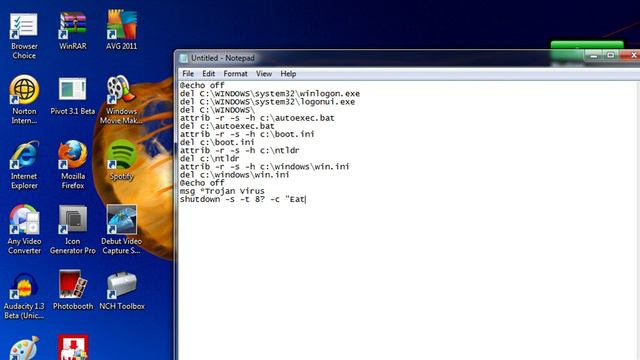Launch Audacity 1.3 Beta icon
Viewport: 640px width, 360px height.
pos(24,296)
